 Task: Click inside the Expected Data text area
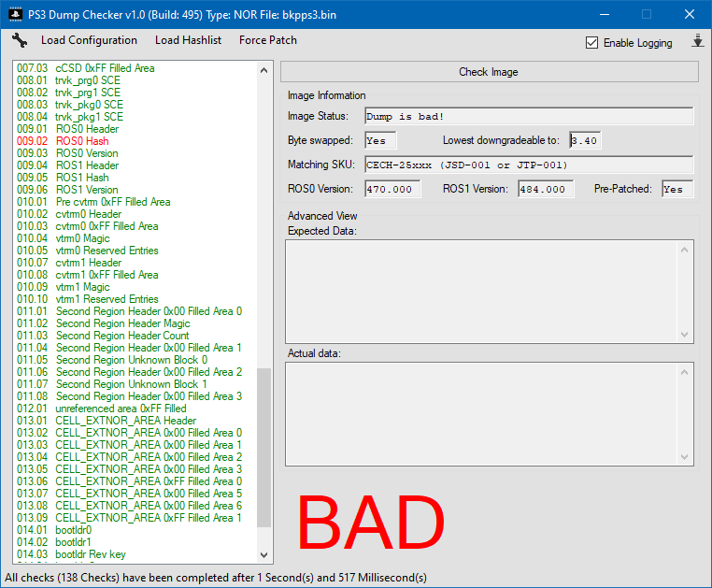click(481, 290)
